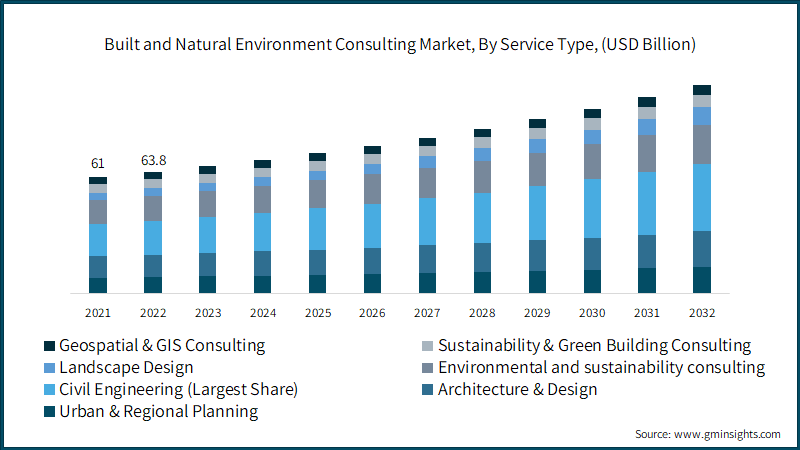
Task: Click the 63.8 value label above 2022
Action: pos(154,161)
